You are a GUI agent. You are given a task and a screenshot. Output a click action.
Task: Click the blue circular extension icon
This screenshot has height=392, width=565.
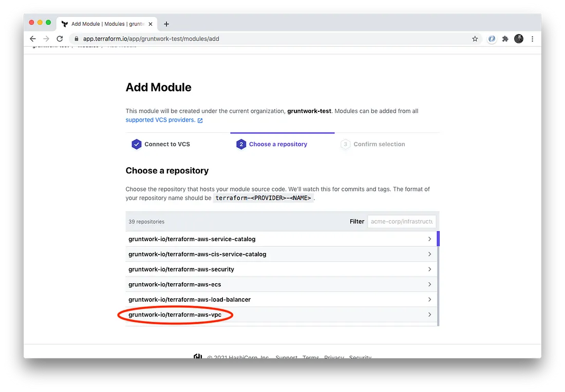[x=492, y=39]
